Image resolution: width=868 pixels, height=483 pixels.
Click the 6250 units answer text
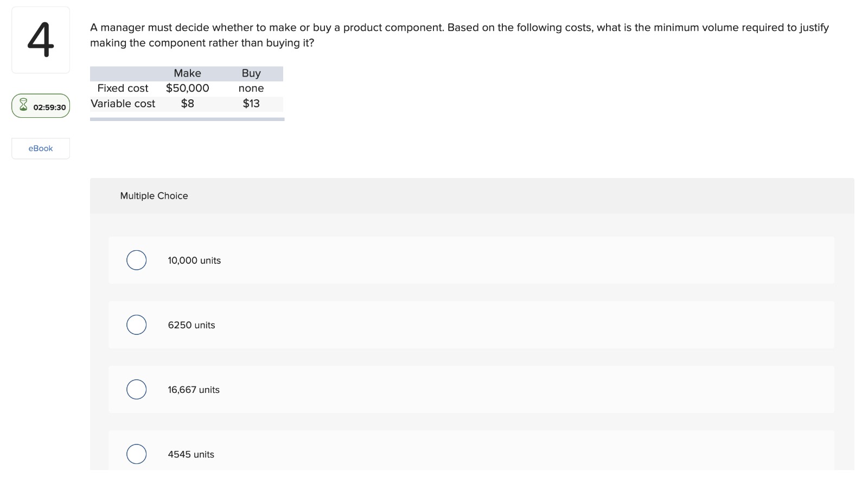(x=192, y=325)
